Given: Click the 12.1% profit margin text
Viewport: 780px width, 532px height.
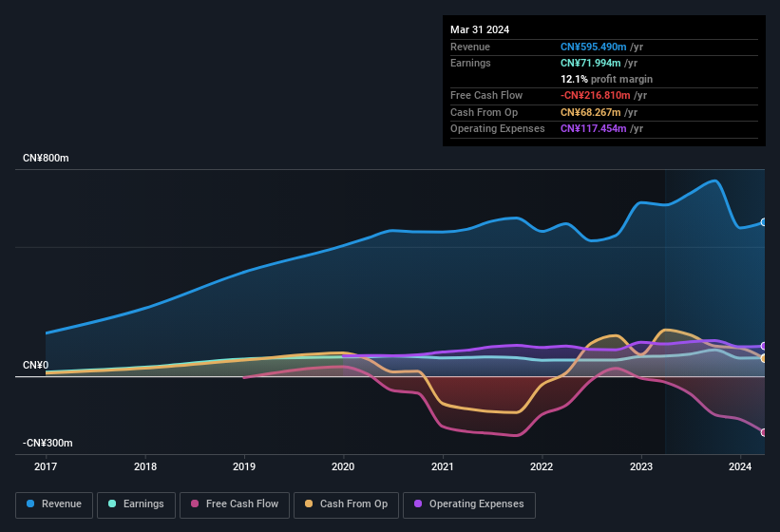Looking at the screenshot, I should pos(606,79).
